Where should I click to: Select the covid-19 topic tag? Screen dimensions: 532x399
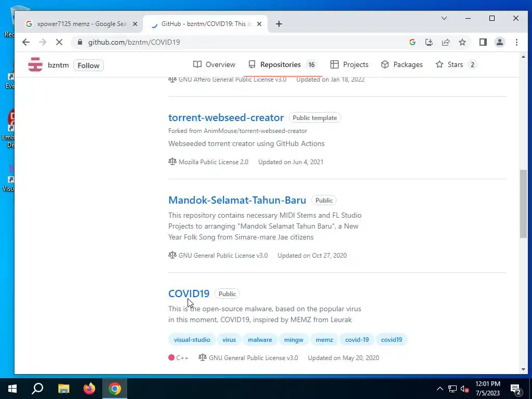(357, 340)
